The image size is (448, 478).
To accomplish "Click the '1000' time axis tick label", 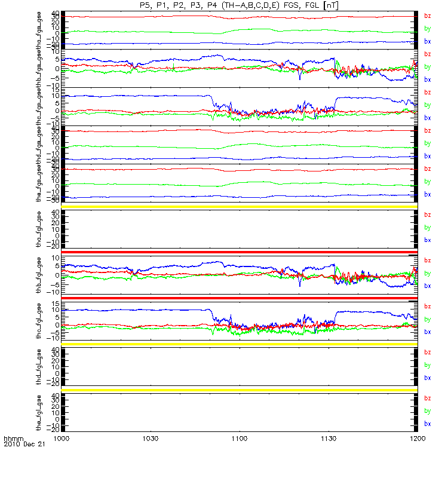I will pos(62,439).
